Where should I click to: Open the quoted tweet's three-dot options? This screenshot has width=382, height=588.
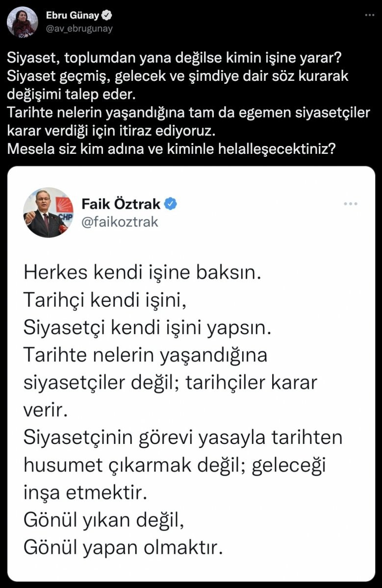[351, 204]
